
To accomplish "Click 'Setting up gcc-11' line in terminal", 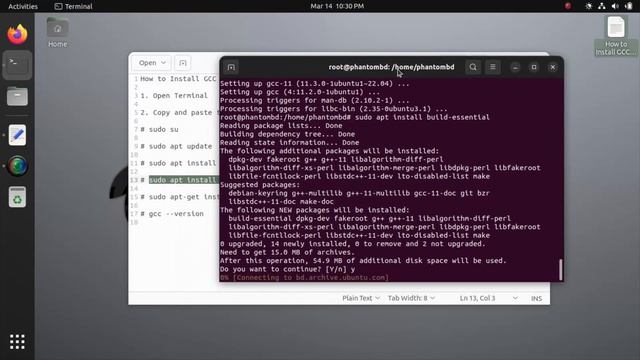I will point(314,84).
